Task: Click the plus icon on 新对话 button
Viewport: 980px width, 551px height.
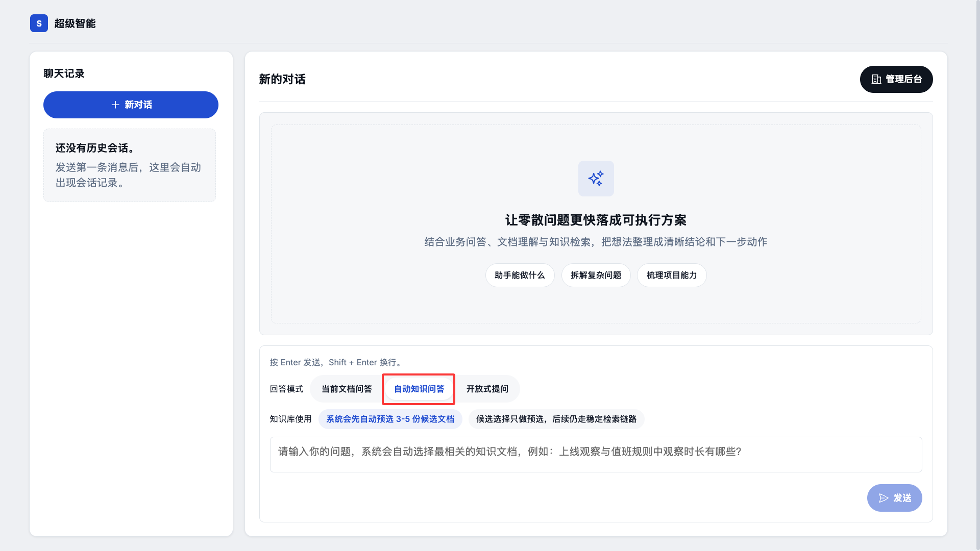Action: [x=115, y=105]
